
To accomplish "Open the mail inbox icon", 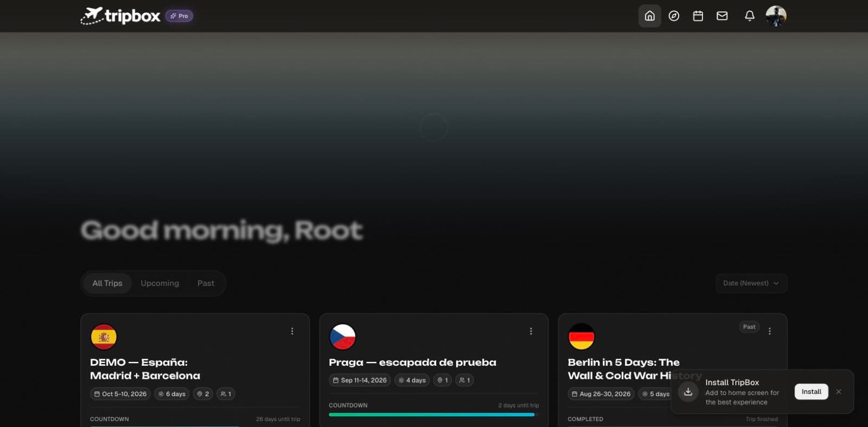I will 722,16.
